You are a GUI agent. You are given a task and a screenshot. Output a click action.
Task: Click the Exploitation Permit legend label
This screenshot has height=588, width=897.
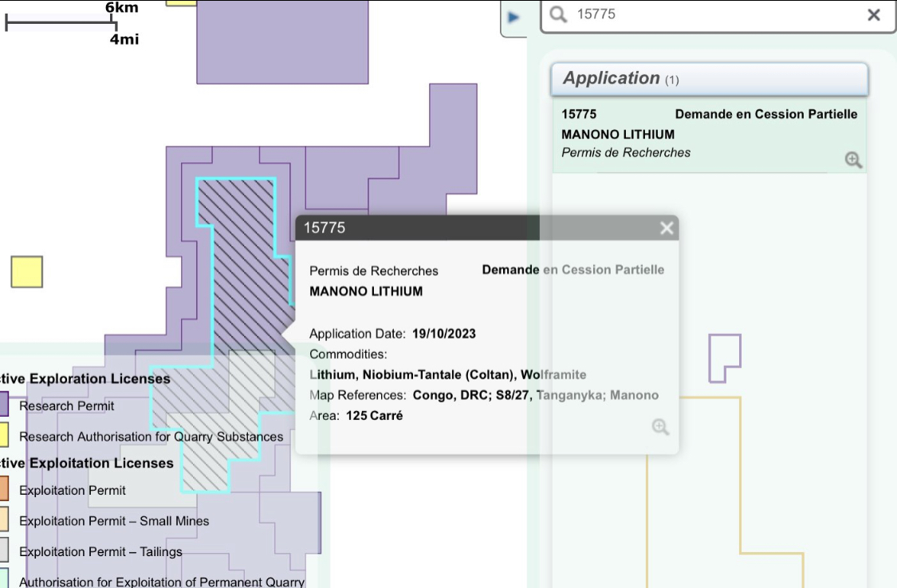point(72,490)
